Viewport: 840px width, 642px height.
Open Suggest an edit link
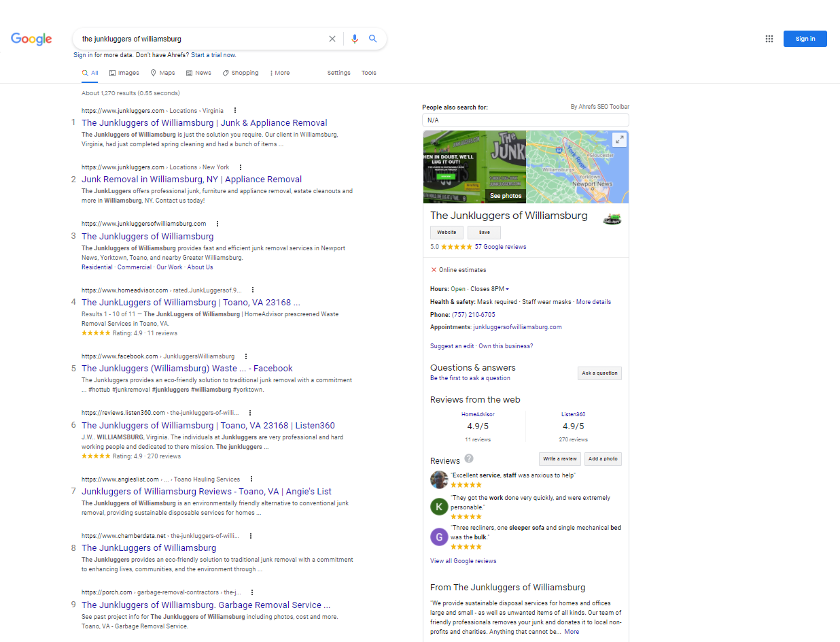pyautogui.click(x=452, y=346)
